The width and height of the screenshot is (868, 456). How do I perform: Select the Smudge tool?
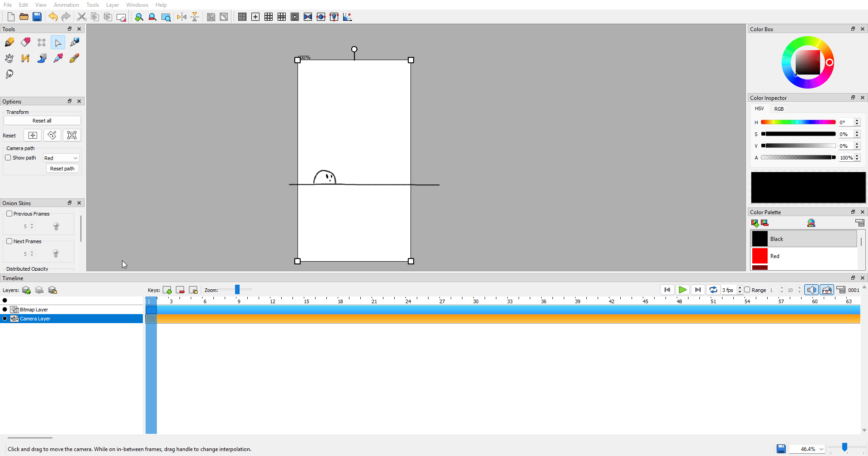9,74
